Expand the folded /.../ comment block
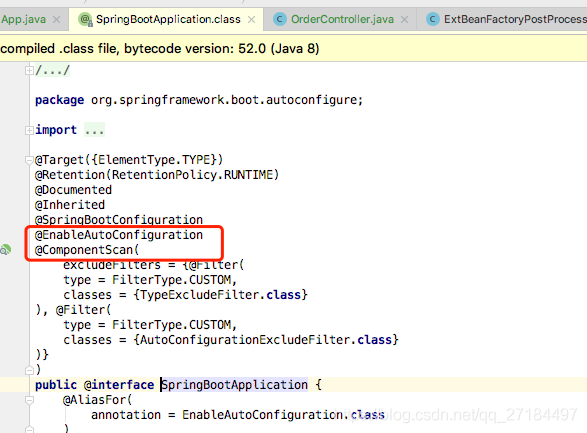Screen dimensions: 587x433 point(29,70)
